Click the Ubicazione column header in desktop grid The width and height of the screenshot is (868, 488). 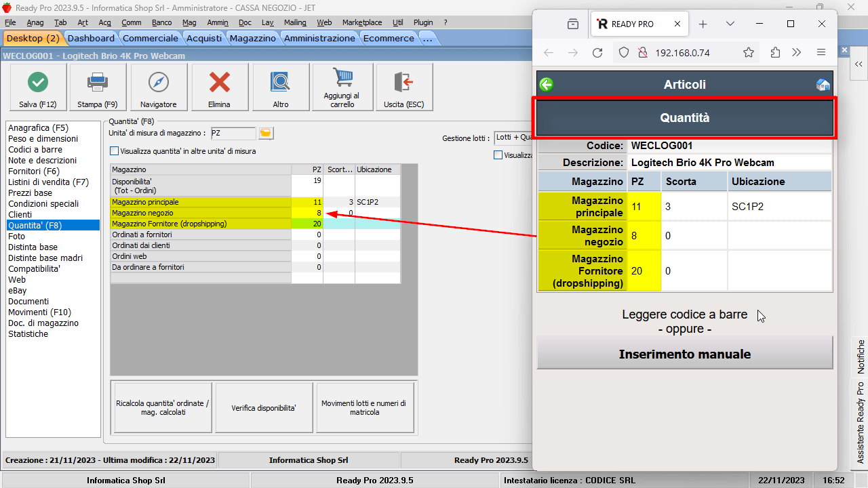[x=378, y=169]
